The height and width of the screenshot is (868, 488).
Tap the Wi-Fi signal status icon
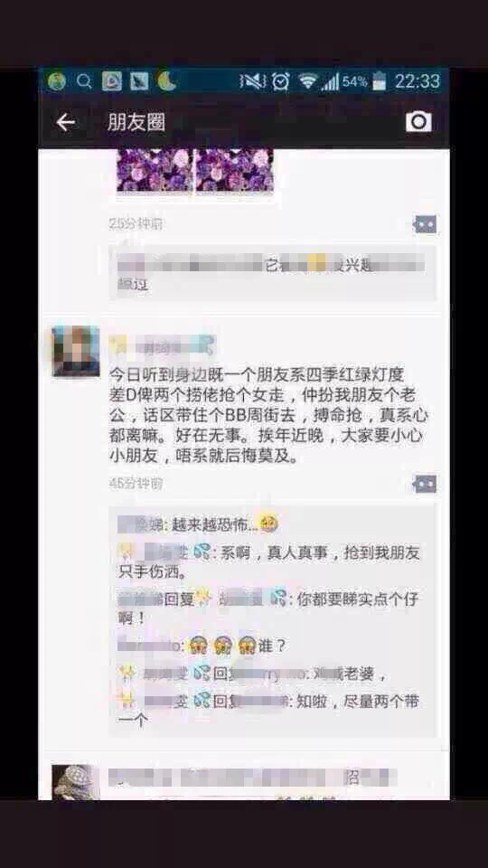307,81
